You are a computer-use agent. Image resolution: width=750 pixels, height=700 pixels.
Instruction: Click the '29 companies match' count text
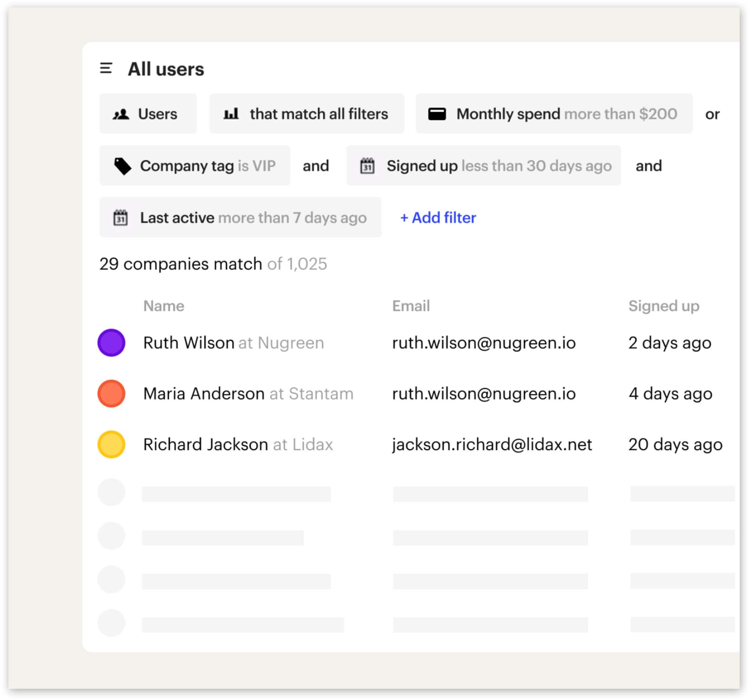point(180,264)
